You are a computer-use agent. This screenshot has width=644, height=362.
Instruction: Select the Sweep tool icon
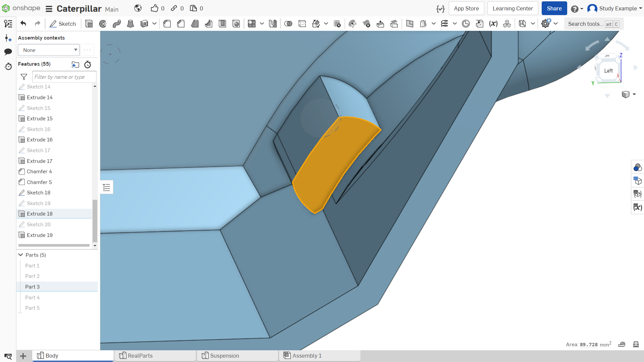click(x=117, y=24)
